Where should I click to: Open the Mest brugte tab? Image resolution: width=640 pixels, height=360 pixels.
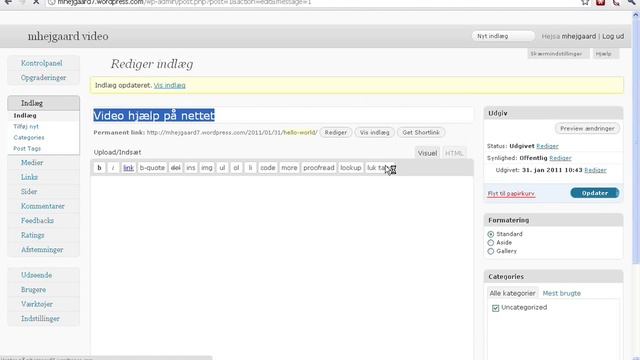[561, 293]
